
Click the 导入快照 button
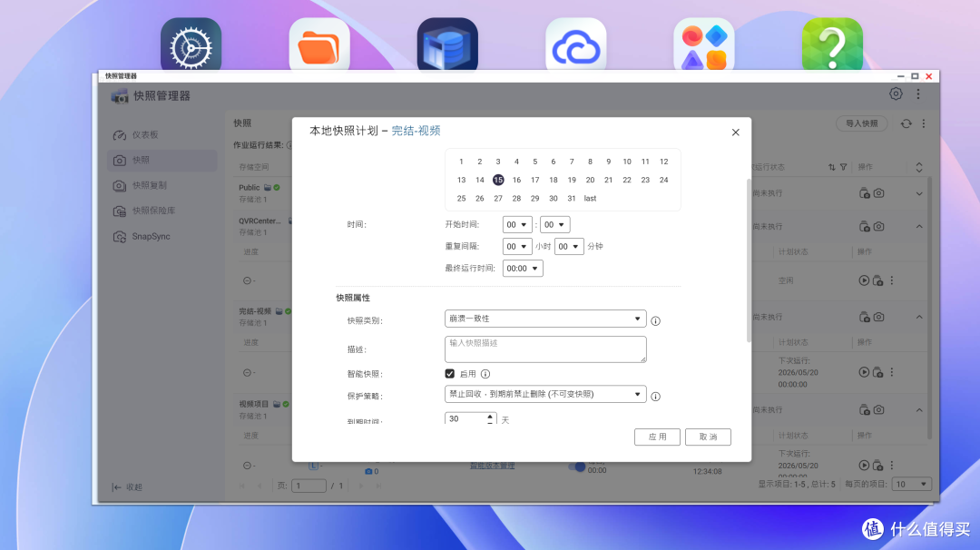(862, 123)
